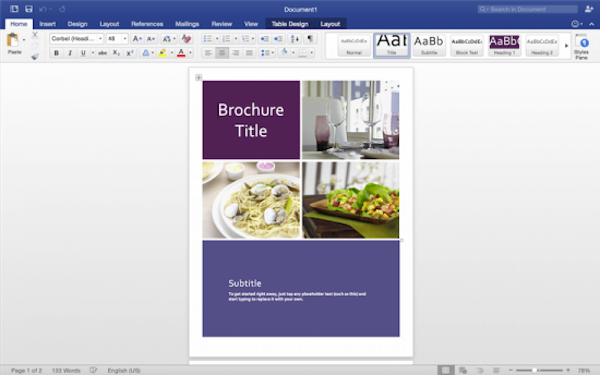Open the Design tab
The width and height of the screenshot is (600, 375).
[77, 24]
